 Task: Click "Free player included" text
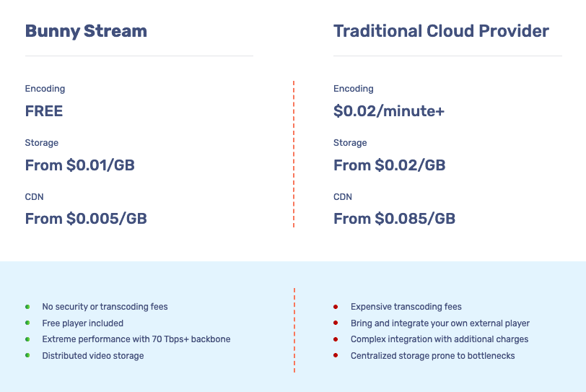[x=83, y=323]
